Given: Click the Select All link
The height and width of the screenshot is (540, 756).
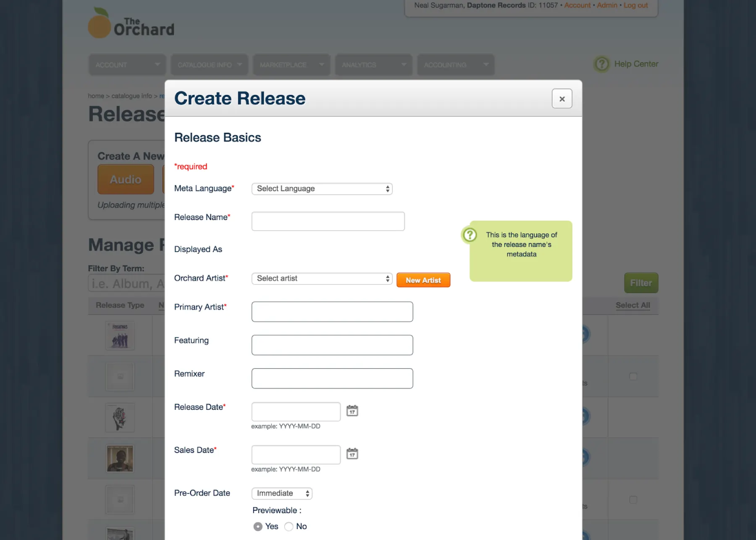Looking at the screenshot, I should tap(633, 305).
